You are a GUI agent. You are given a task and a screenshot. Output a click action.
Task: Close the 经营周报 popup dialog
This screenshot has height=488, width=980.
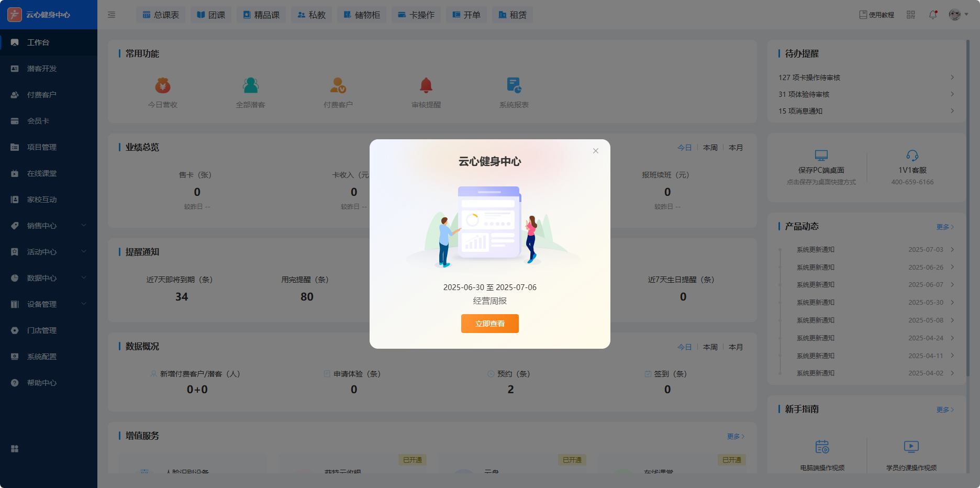pyautogui.click(x=595, y=151)
